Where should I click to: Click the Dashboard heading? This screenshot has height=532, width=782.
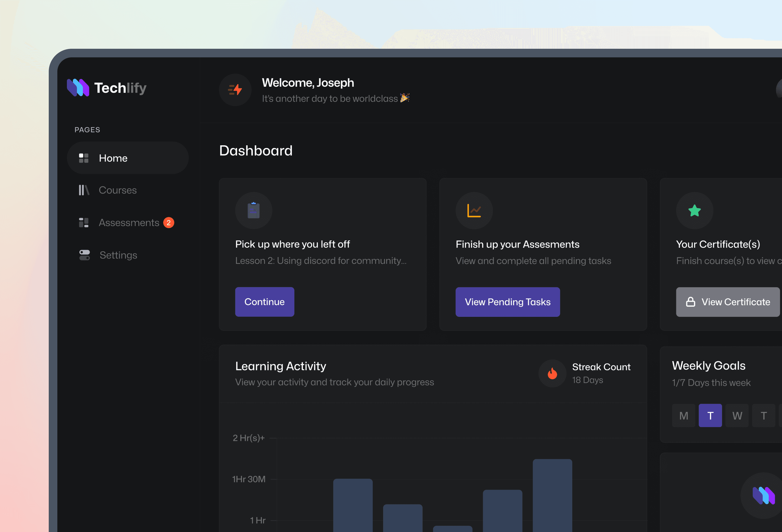click(256, 151)
